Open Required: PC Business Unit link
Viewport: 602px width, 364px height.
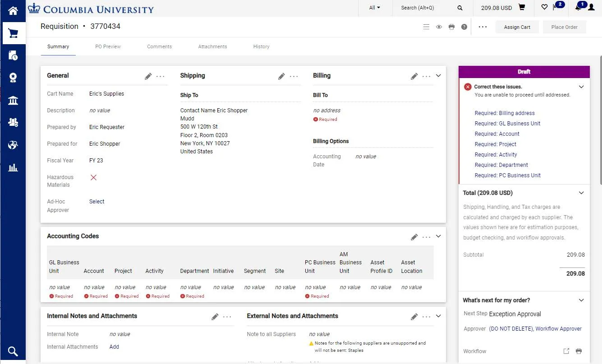click(508, 175)
